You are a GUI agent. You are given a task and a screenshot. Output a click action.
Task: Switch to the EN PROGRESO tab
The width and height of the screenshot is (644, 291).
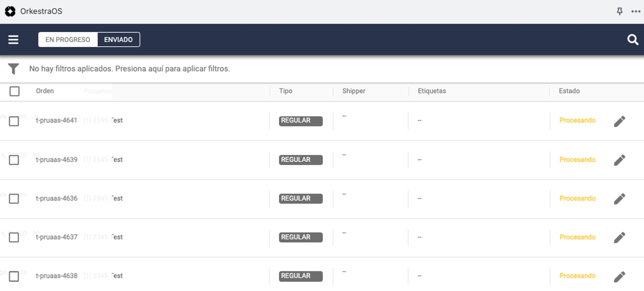(x=68, y=40)
